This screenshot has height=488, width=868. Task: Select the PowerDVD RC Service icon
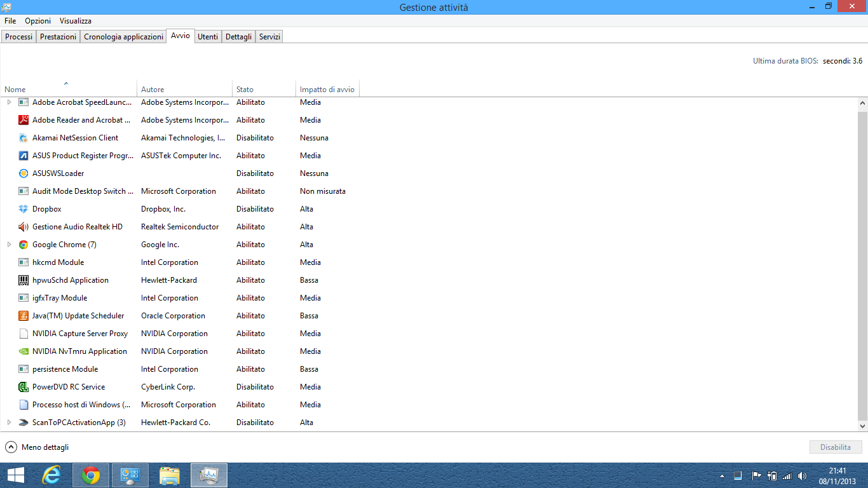tap(24, 387)
